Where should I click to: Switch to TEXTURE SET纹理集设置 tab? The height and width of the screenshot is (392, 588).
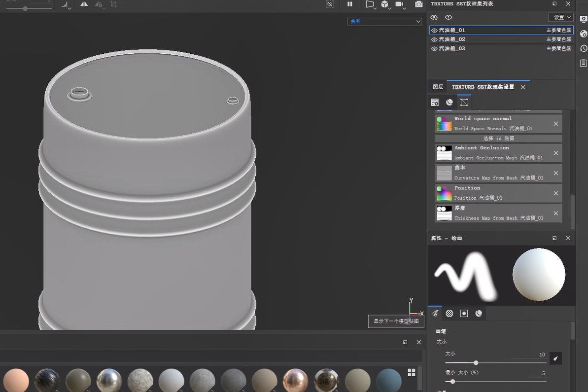pos(483,87)
